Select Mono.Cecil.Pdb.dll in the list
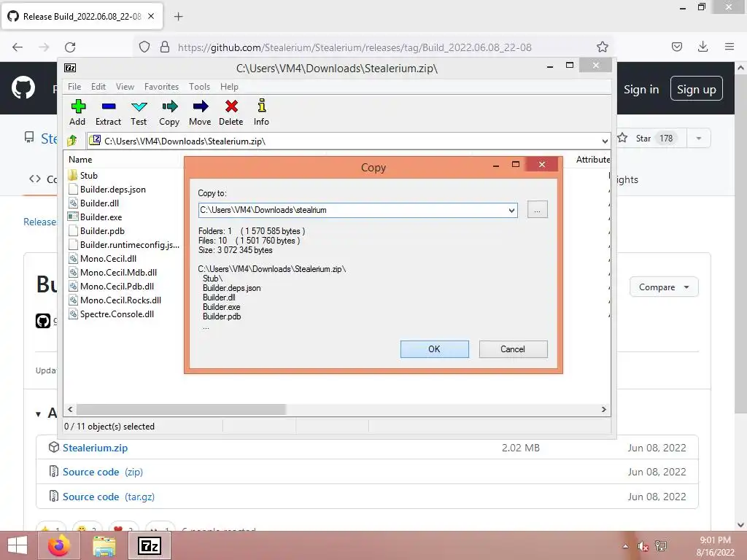Screen dimensions: 747x560 [117, 286]
